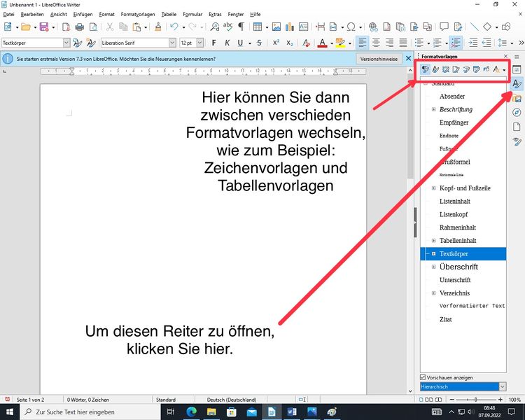
Task: Click the clone formatting paintbrush
Action: (x=158, y=27)
